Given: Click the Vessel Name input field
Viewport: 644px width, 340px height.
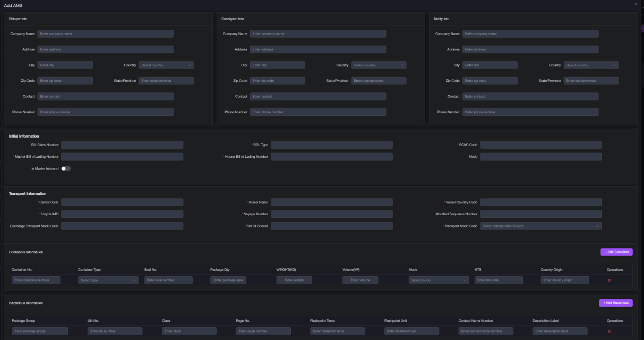Looking at the screenshot, I should (332, 202).
